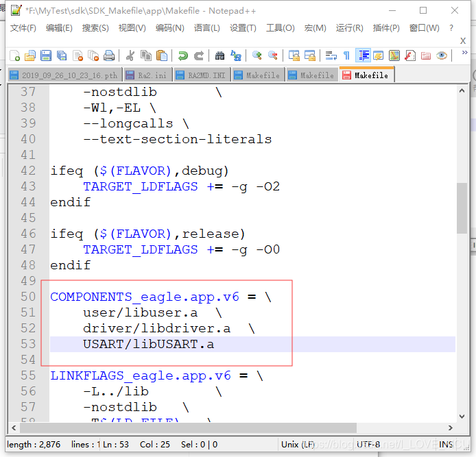476x457 pixels.
Task: Click the horizontal scrollbar left arrow
Action: (x=14, y=428)
